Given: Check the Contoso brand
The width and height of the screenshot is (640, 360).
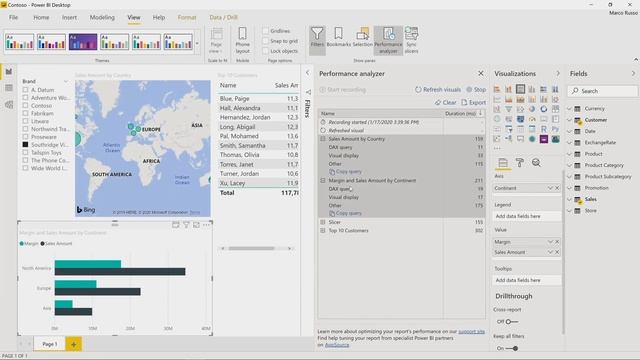Looking at the screenshot, I should pos(25,105).
